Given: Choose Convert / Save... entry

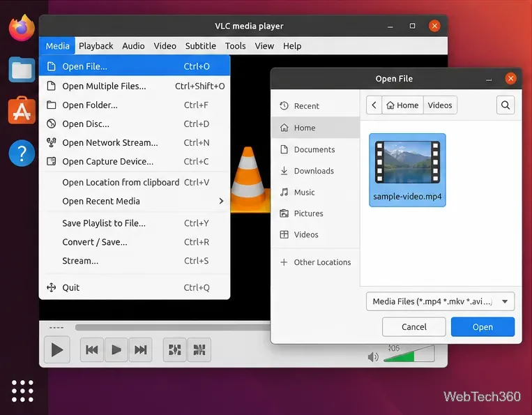Looking at the screenshot, I should coord(135,242).
